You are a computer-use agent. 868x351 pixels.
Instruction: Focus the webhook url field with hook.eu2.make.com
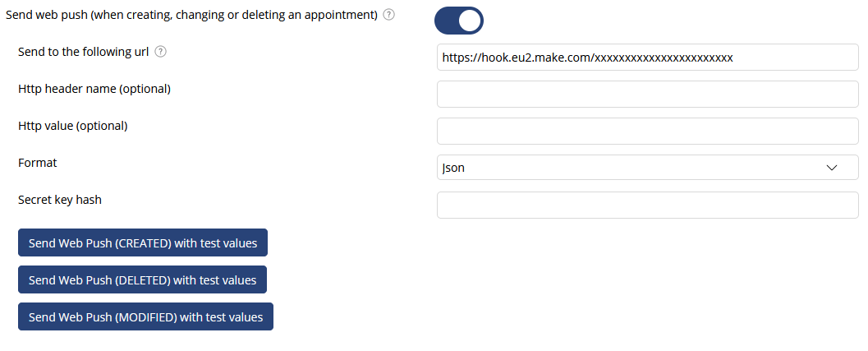coord(648,57)
